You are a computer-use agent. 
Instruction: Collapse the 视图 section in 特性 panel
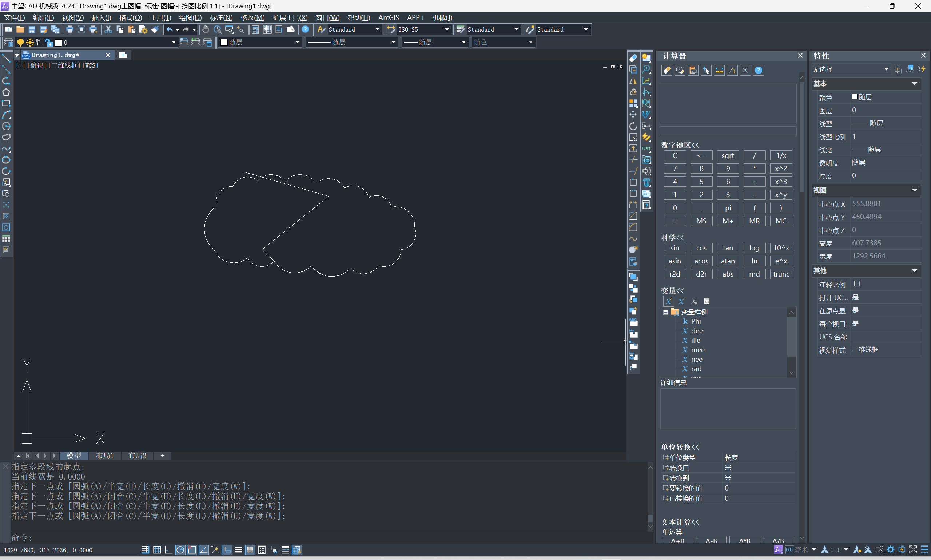coord(914,191)
